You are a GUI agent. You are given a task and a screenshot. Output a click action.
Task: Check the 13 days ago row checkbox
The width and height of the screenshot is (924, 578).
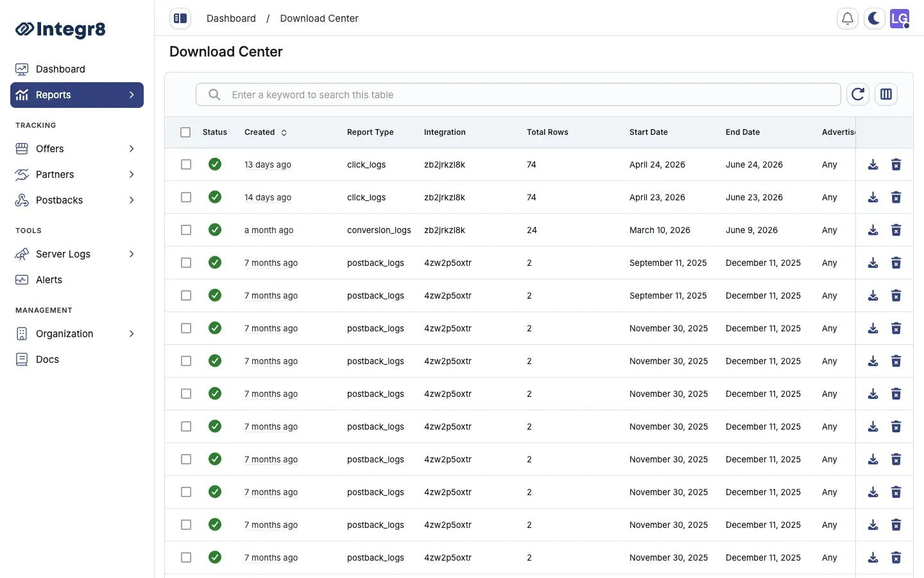point(186,164)
